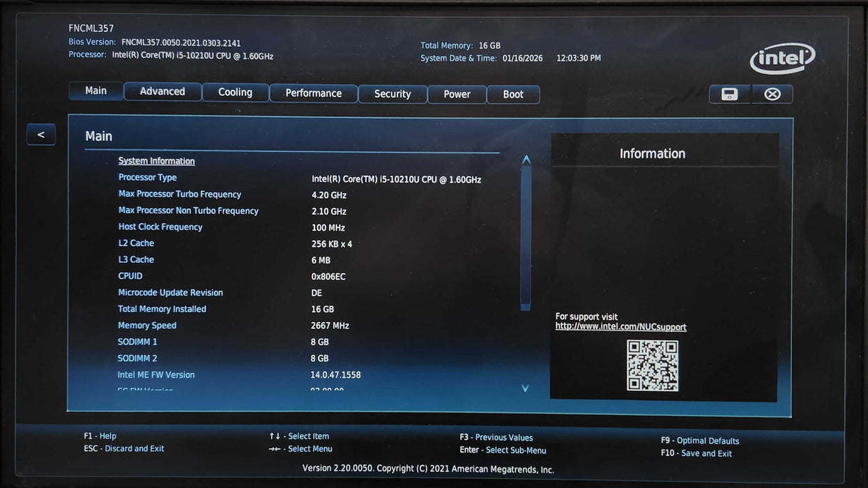Click F10 Save and Exit hint
The height and width of the screenshot is (488, 868).
point(696,453)
